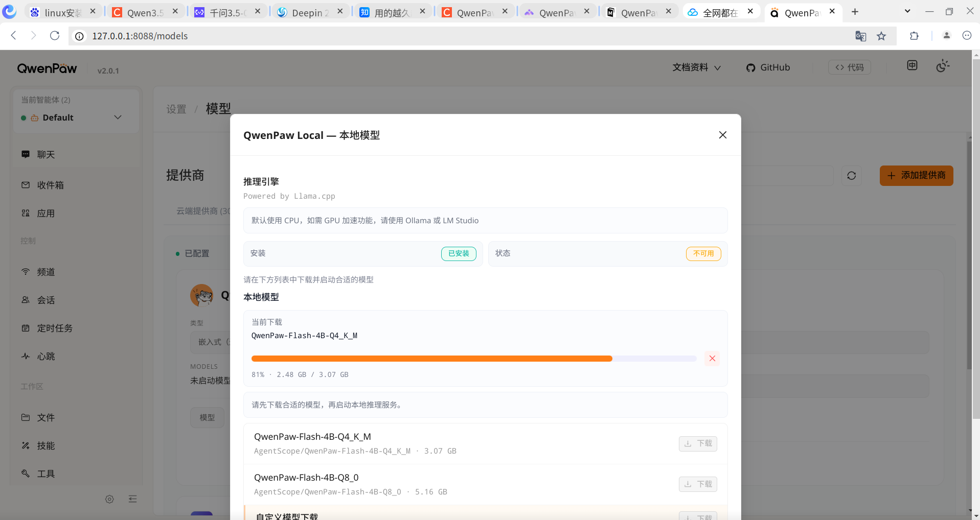Open a new browser tab

click(855, 12)
